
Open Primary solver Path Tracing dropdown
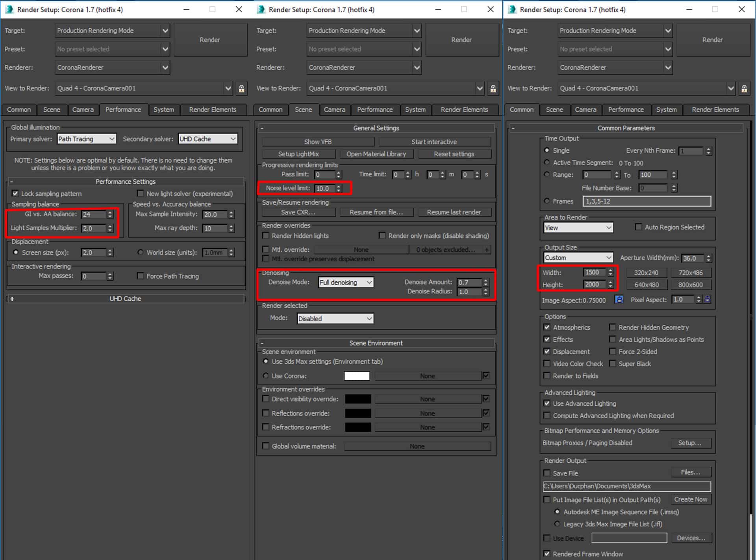(x=87, y=139)
